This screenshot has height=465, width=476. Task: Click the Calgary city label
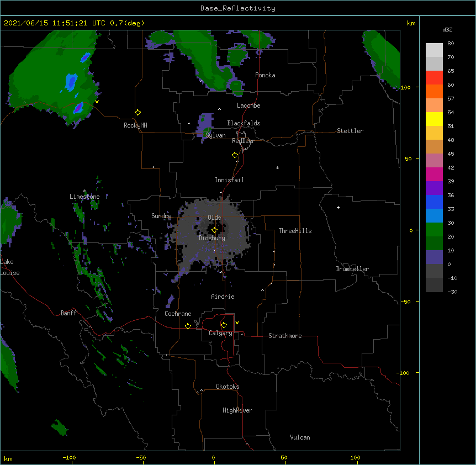220,333
